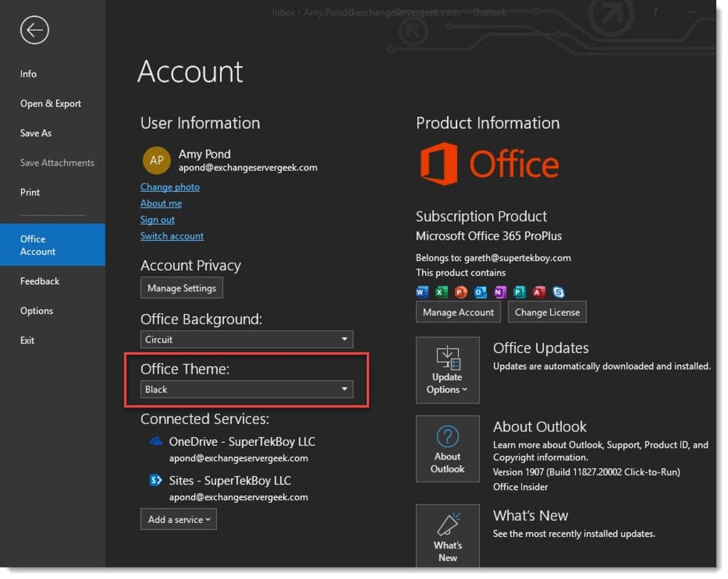Screen dimensions: 728x579
Task: Open the What's New button
Action: click(x=448, y=536)
